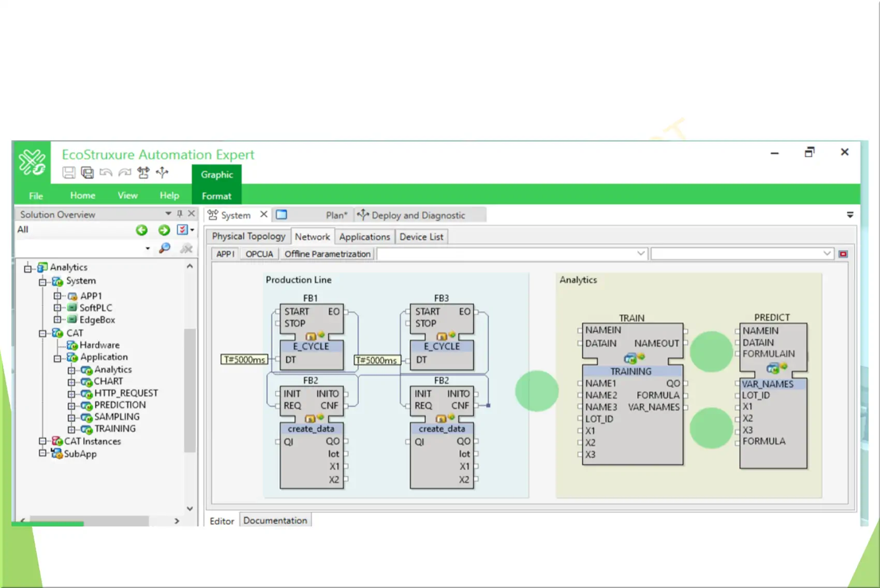Expand the PREDICTION tree node
The height and width of the screenshot is (588, 880).
[x=71, y=406]
